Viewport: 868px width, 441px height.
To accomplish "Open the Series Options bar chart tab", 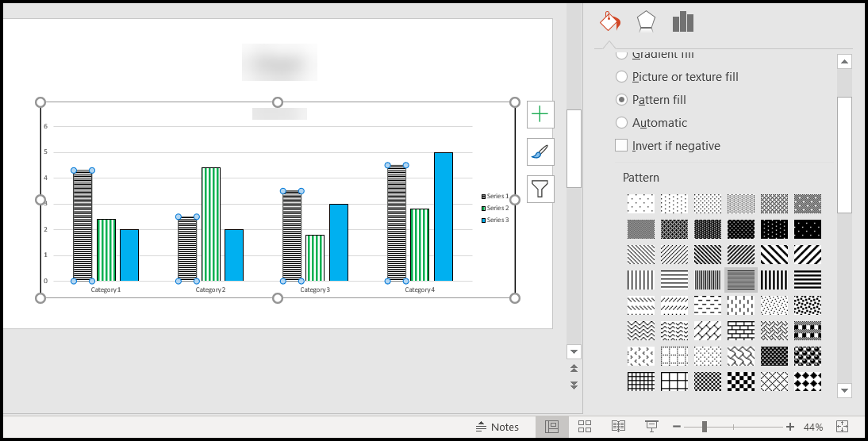I will [683, 21].
